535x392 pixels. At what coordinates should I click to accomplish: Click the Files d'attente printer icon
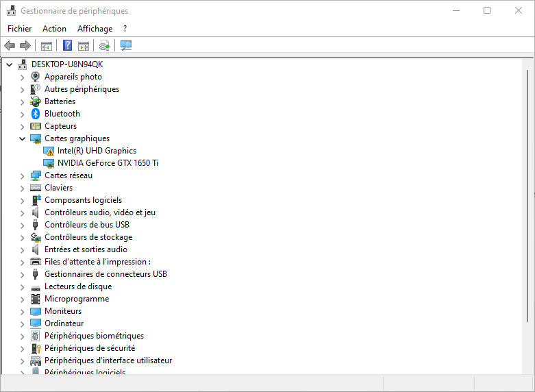(x=36, y=262)
